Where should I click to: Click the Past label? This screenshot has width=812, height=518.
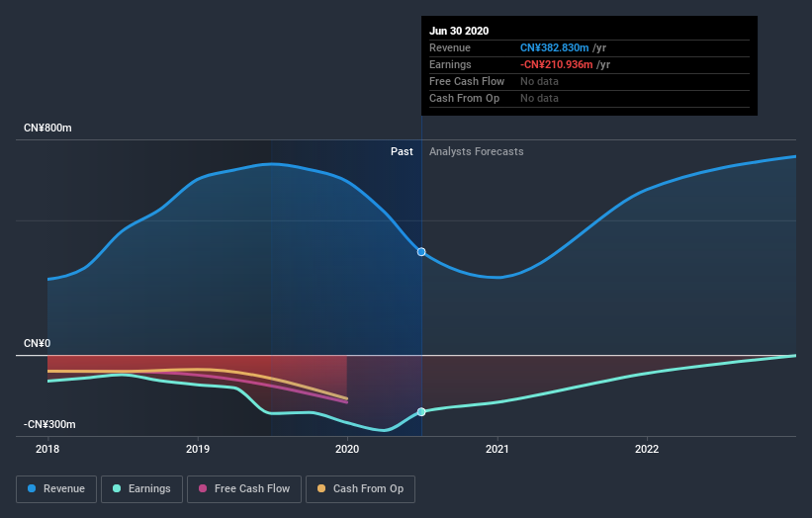coord(402,151)
